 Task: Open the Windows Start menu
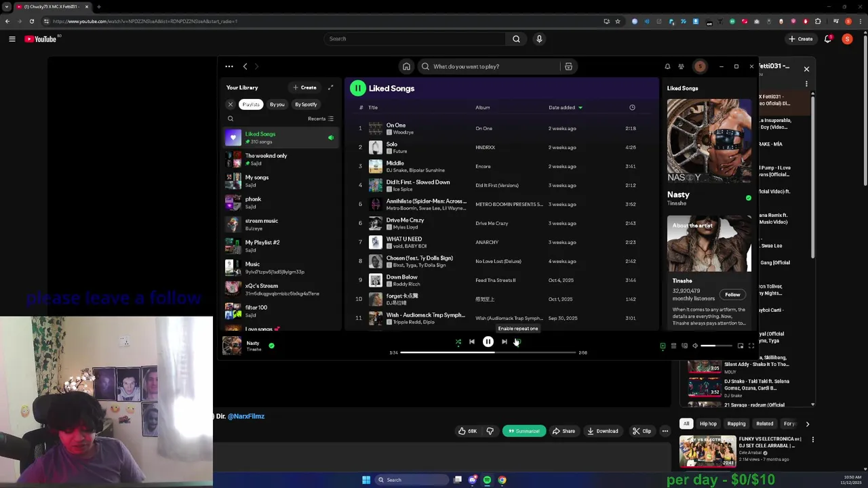(x=366, y=480)
